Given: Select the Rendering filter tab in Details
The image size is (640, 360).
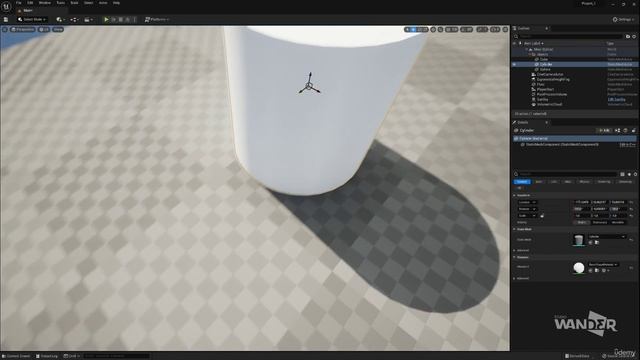Looking at the screenshot, I should pyautogui.click(x=604, y=182).
